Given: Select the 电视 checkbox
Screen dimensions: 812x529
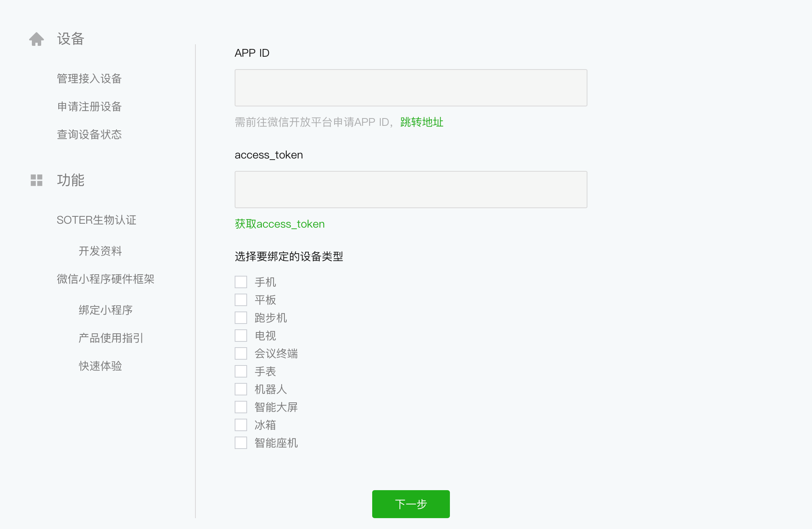Looking at the screenshot, I should coord(241,336).
